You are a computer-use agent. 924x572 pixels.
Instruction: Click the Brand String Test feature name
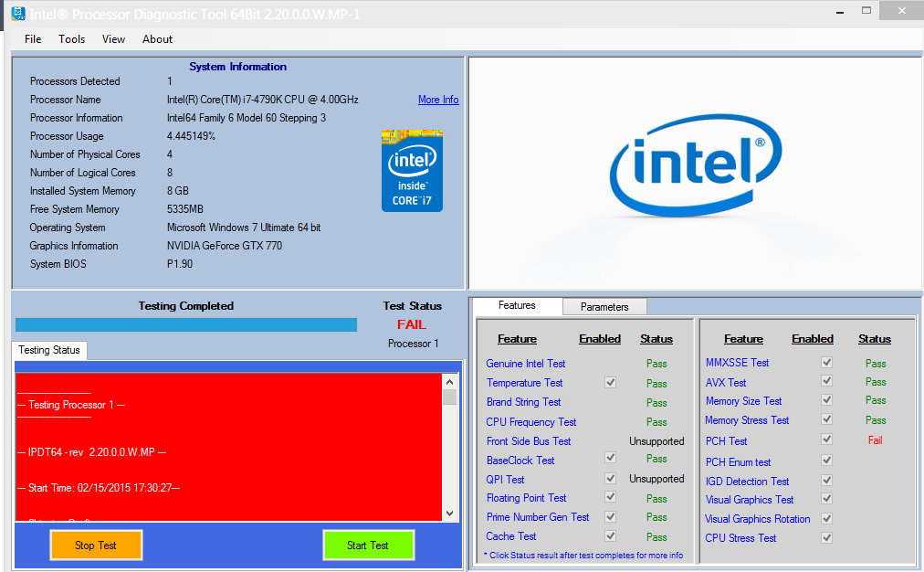pyautogui.click(x=524, y=402)
